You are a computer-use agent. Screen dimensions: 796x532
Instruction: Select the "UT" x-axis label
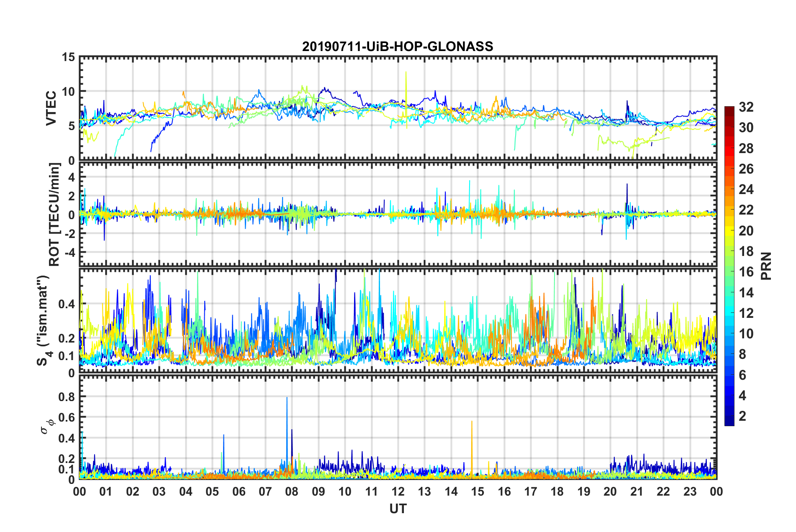[x=398, y=509]
